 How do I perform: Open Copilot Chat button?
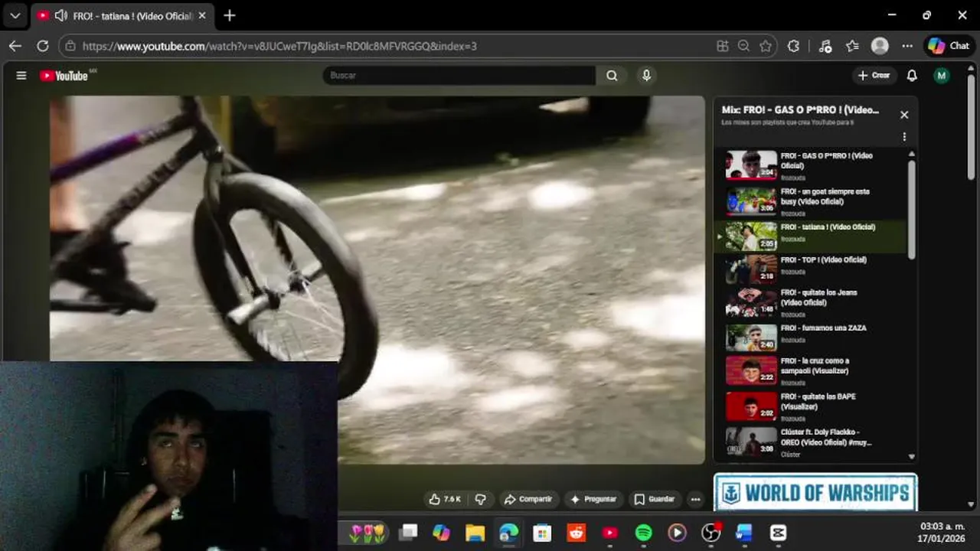pyautogui.click(x=949, y=46)
